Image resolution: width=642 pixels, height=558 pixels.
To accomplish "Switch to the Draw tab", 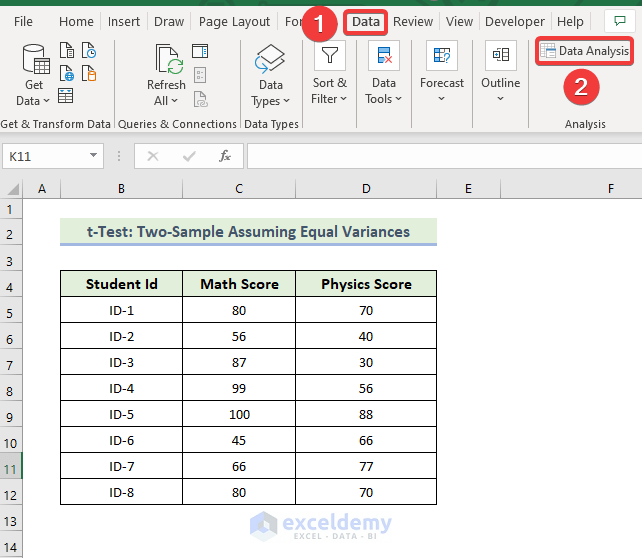I will 169,22.
